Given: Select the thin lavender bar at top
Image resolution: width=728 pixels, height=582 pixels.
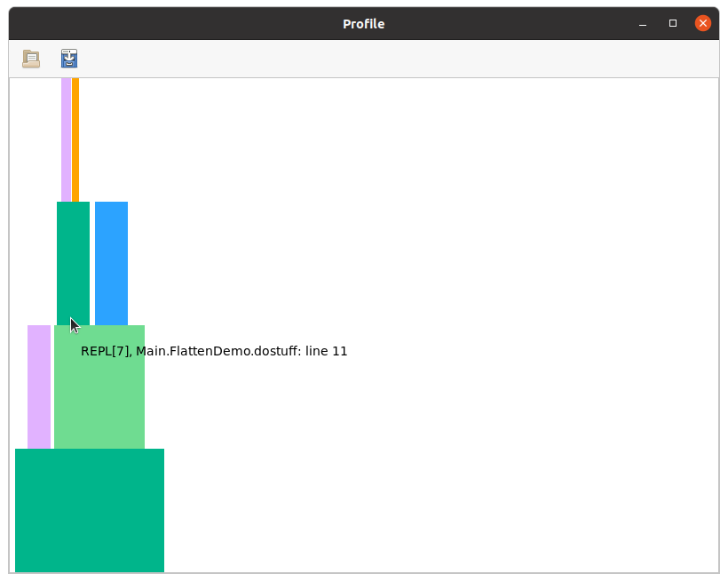Looking at the screenshot, I should (66, 140).
